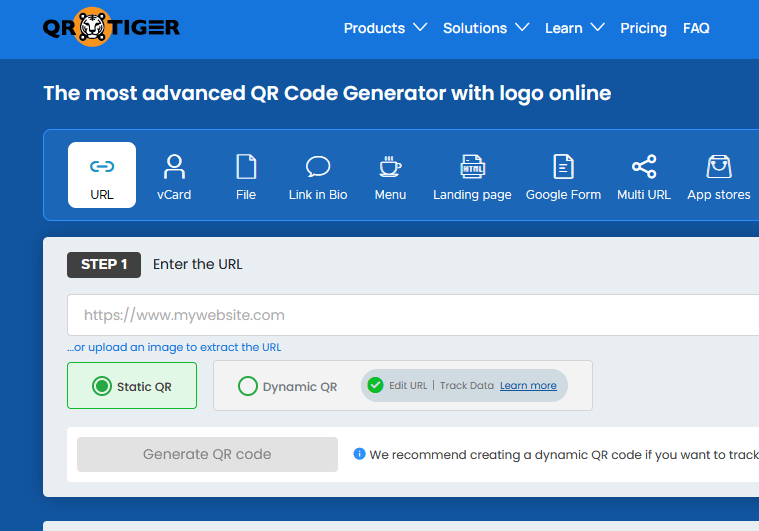Select the App stores bag icon
This screenshot has height=531, width=759.
(719, 167)
